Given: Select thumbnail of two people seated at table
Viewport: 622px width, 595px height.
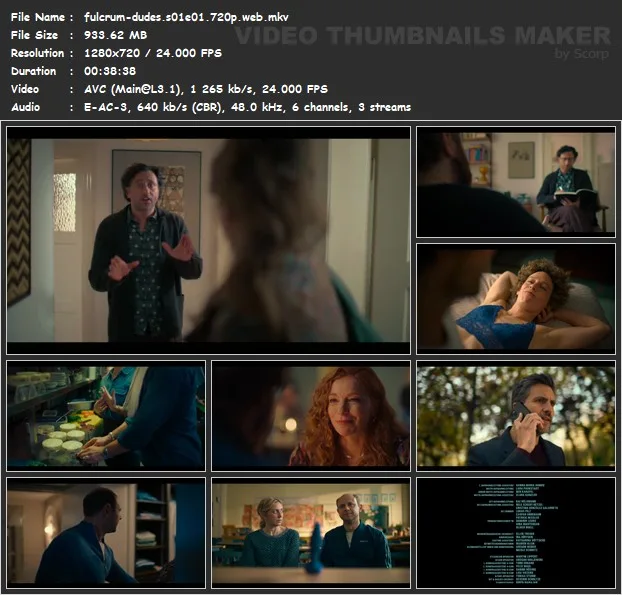Looking at the screenshot, I should pyautogui.click(x=310, y=530).
